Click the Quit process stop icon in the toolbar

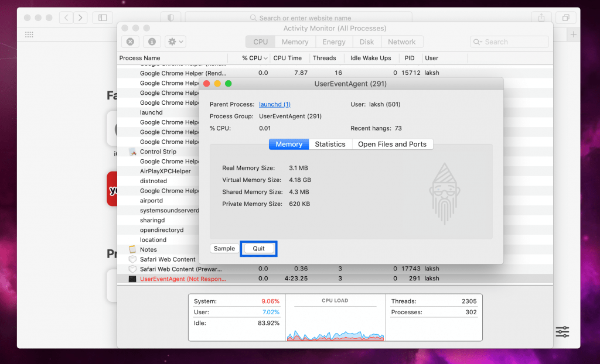coord(130,42)
